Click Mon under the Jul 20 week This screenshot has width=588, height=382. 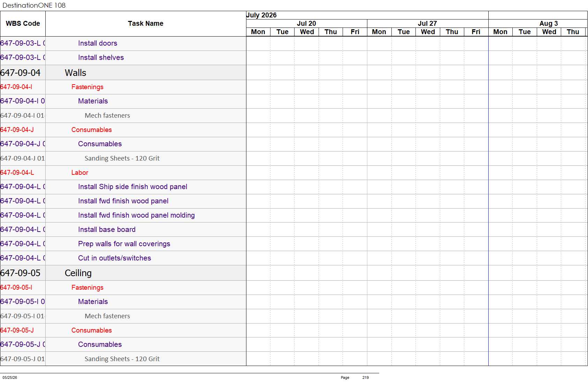tap(258, 32)
